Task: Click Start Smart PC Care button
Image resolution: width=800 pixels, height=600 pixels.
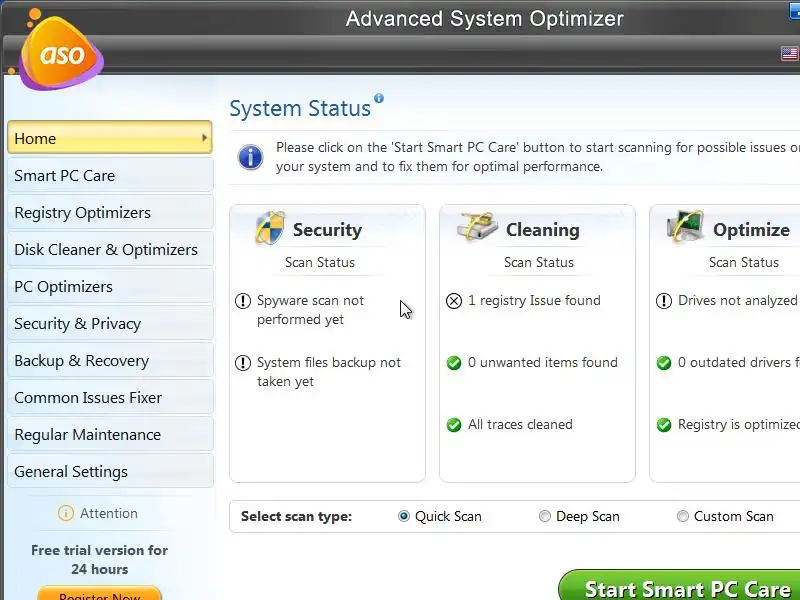Action: coord(680,586)
